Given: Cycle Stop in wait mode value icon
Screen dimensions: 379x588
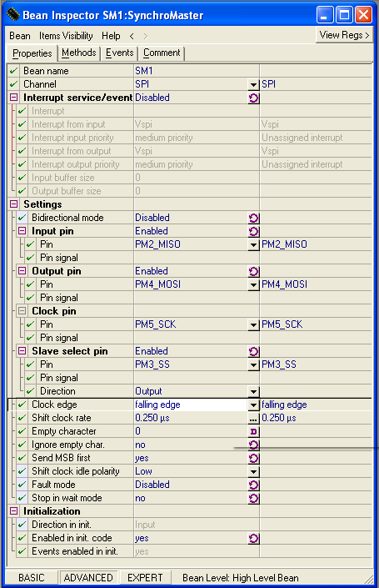Looking at the screenshot, I should coord(253,499).
